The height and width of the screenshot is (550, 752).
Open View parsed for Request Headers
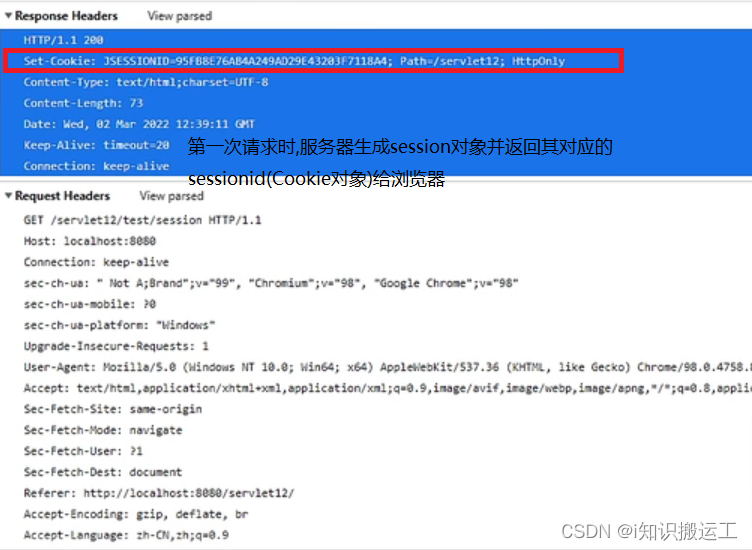coord(171,196)
